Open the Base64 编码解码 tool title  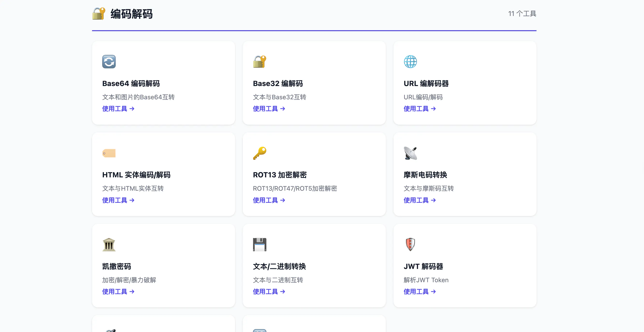[131, 84]
